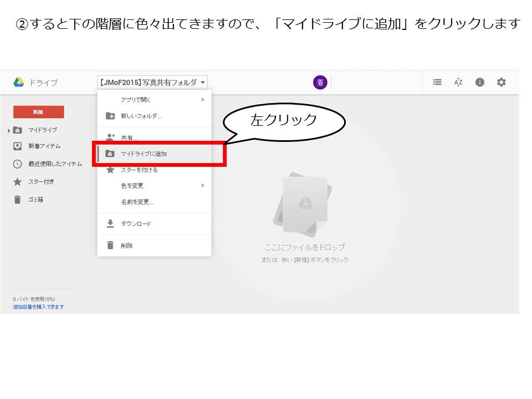The width and height of the screenshot is (532, 399).
Task: Expand the アプリで開く submenu arrow
Action: tap(203, 99)
